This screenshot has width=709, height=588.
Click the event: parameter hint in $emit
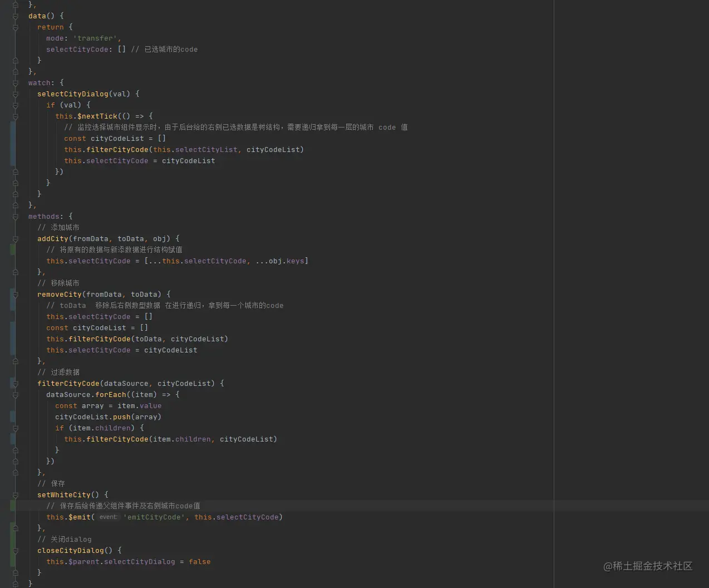(109, 517)
